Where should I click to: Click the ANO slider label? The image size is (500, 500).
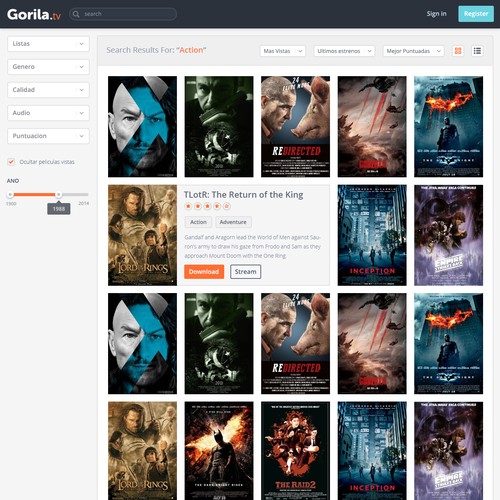13,181
